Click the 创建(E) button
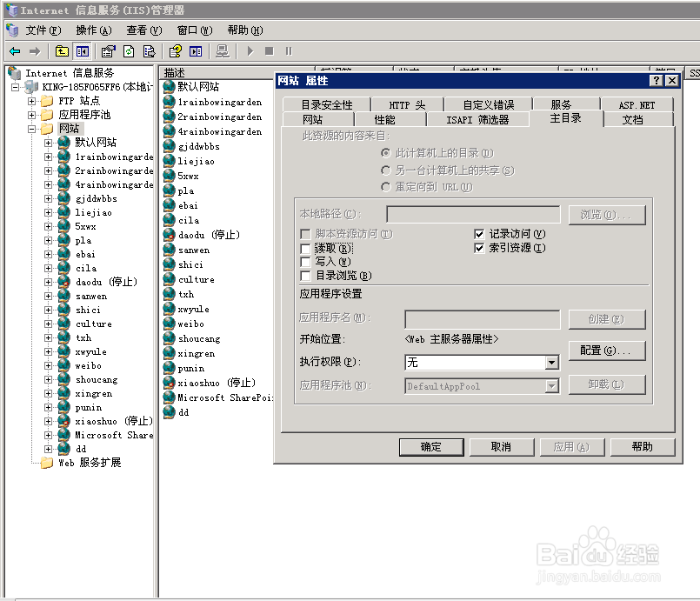This screenshot has height=601, width=700. (607, 319)
